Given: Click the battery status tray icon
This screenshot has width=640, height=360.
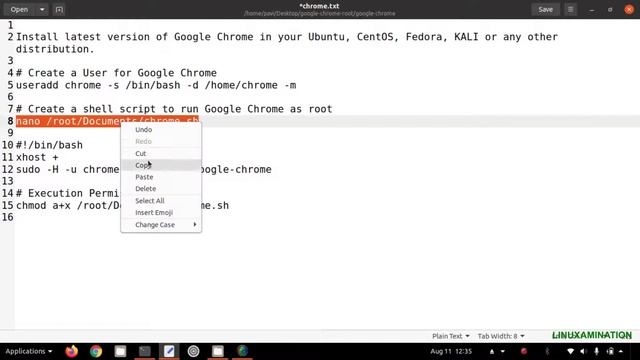Looking at the screenshot, I should coord(610,351).
